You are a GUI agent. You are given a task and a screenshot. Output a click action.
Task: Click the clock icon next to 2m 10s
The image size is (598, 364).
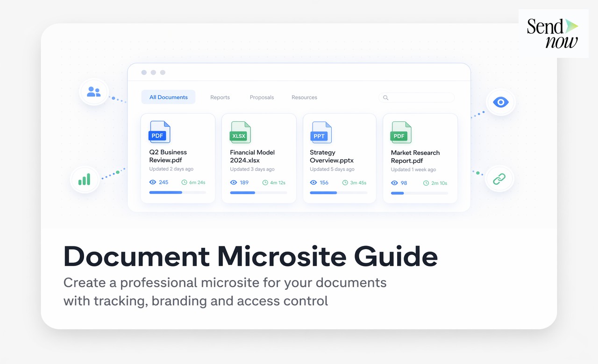tap(426, 183)
